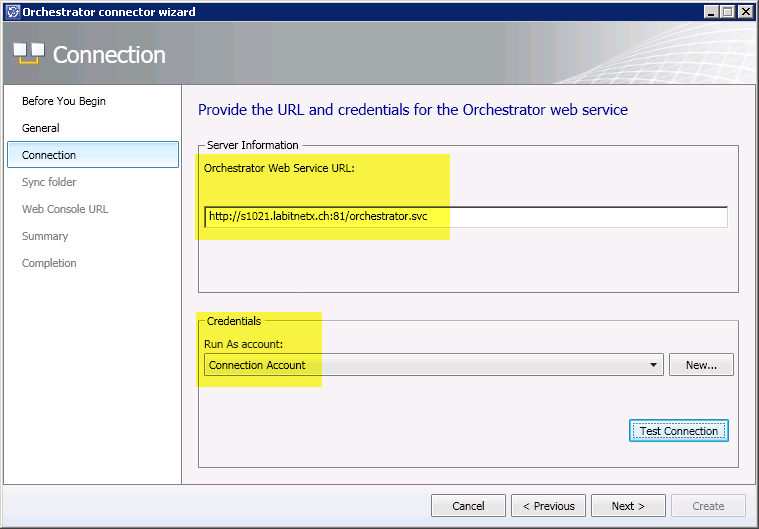Screen dimensions: 759x529
Task: Jump to the Sync folder step
Action: click(x=49, y=182)
